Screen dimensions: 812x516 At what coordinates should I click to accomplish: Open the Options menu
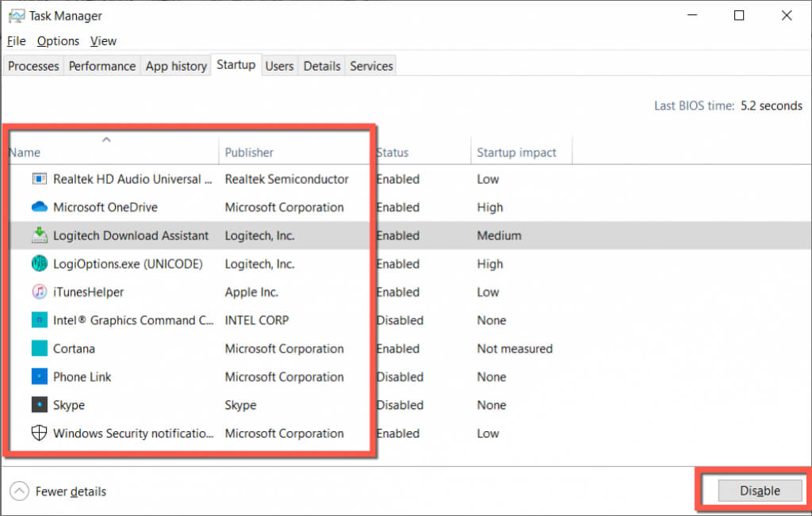coord(58,41)
